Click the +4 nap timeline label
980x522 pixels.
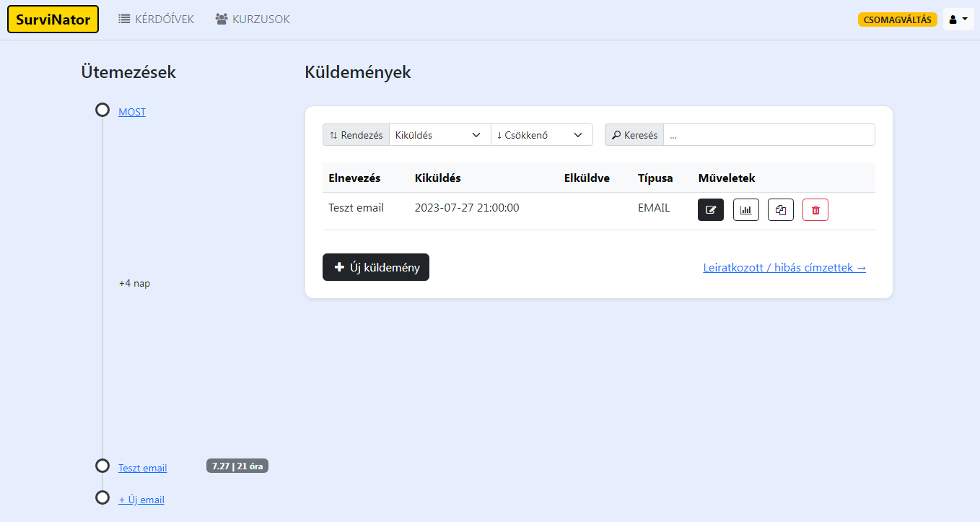click(x=134, y=283)
